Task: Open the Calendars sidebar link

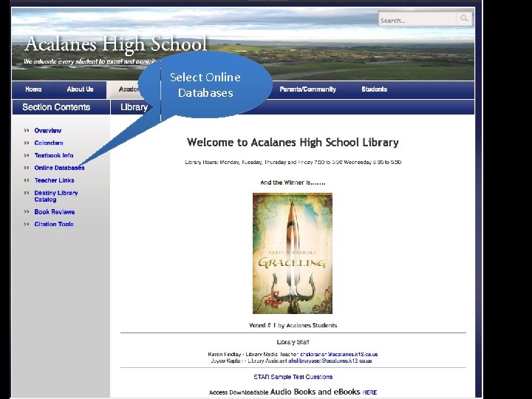Action: click(49, 143)
